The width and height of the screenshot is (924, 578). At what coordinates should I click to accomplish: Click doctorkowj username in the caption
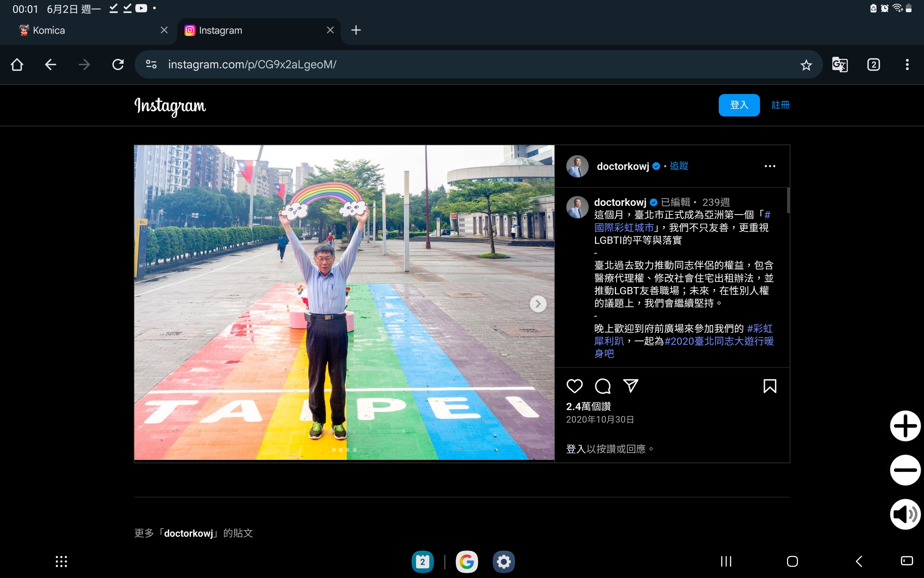point(620,202)
